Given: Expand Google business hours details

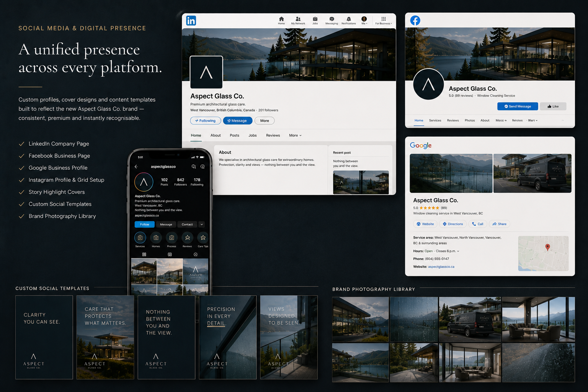Looking at the screenshot, I should (x=458, y=251).
